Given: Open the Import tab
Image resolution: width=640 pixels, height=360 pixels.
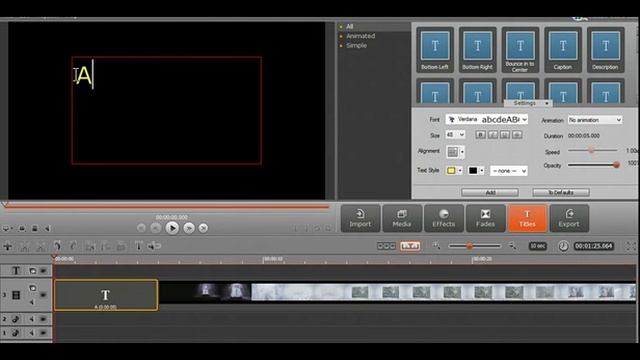Looking at the screenshot, I should (360, 218).
